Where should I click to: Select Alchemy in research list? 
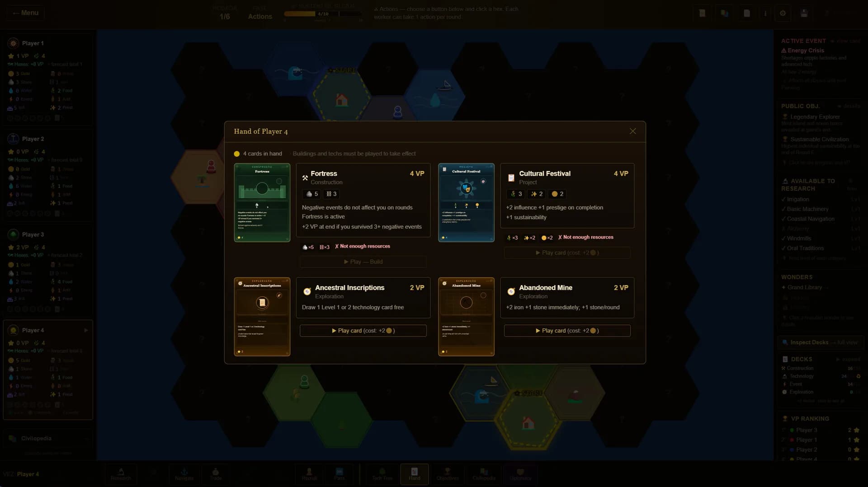tap(821, 229)
